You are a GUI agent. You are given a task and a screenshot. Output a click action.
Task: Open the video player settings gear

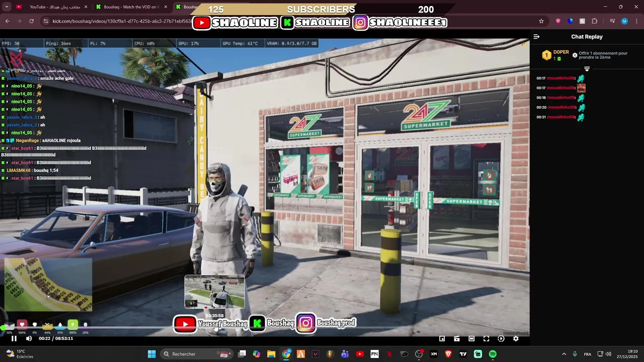pos(516,339)
